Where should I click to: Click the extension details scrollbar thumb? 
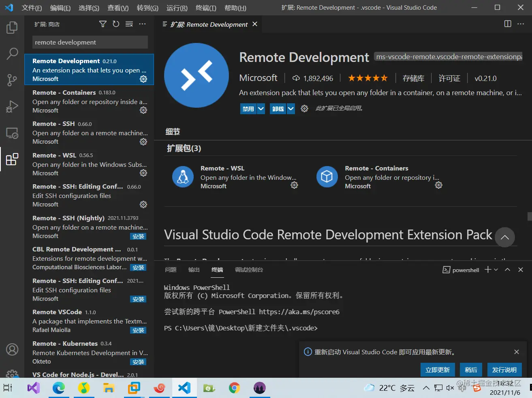(x=530, y=216)
